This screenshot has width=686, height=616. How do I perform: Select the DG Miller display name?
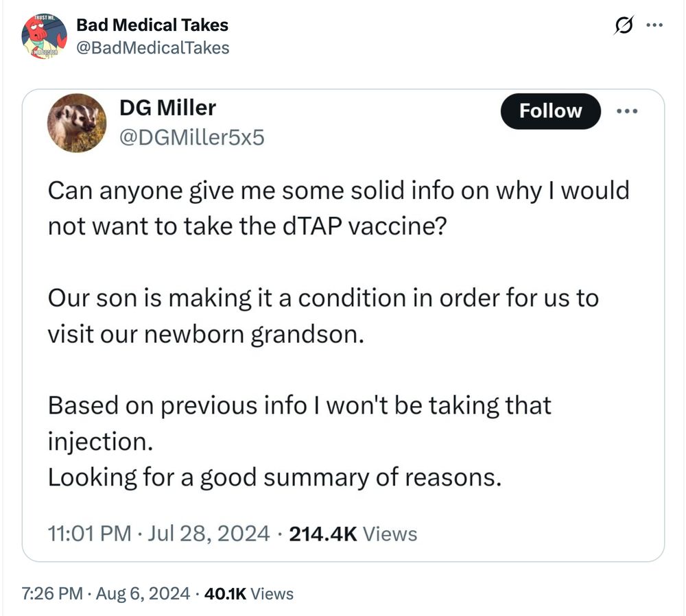pyautogui.click(x=167, y=108)
